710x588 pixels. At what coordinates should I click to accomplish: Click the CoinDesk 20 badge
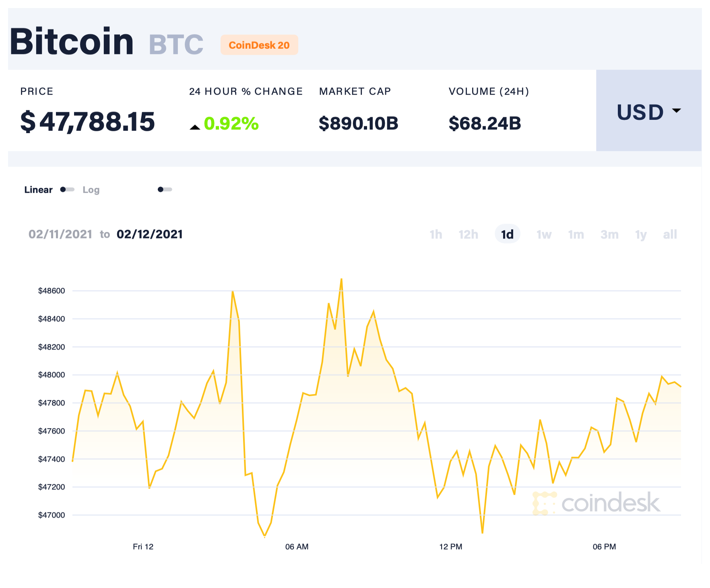coord(259,45)
